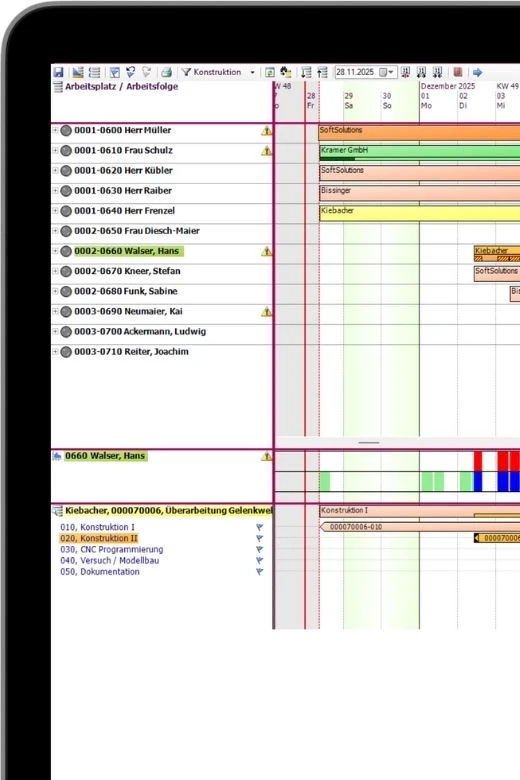Select operation 040, Versuch / Modellbau
The image size is (520, 780).
(x=109, y=561)
